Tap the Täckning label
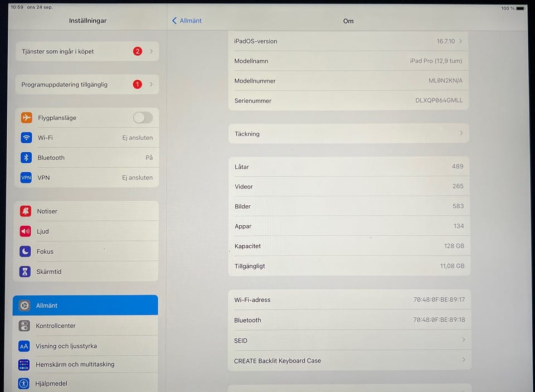 click(x=247, y=134)
